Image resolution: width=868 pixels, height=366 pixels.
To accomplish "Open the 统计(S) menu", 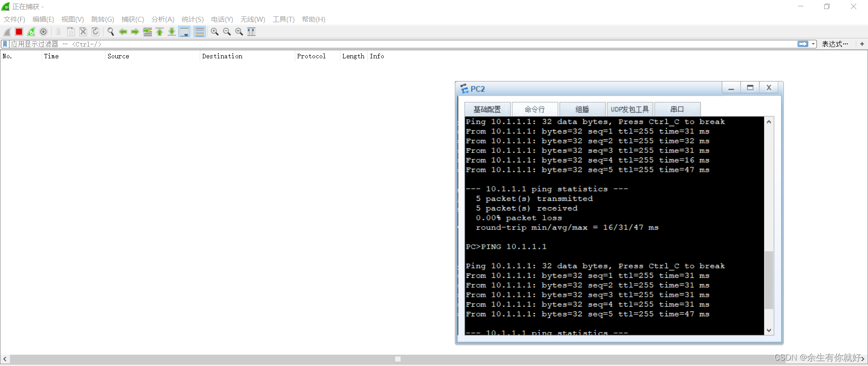I will pyautogui.click(x=193, y=19).
